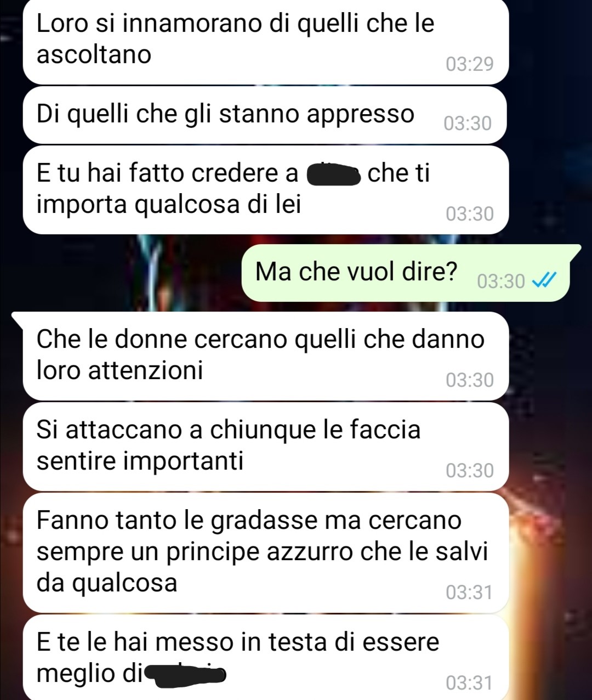
Task: Tap the 03:29 timestamp on first message
Action: pyautogui.click(x=470, y=64)
